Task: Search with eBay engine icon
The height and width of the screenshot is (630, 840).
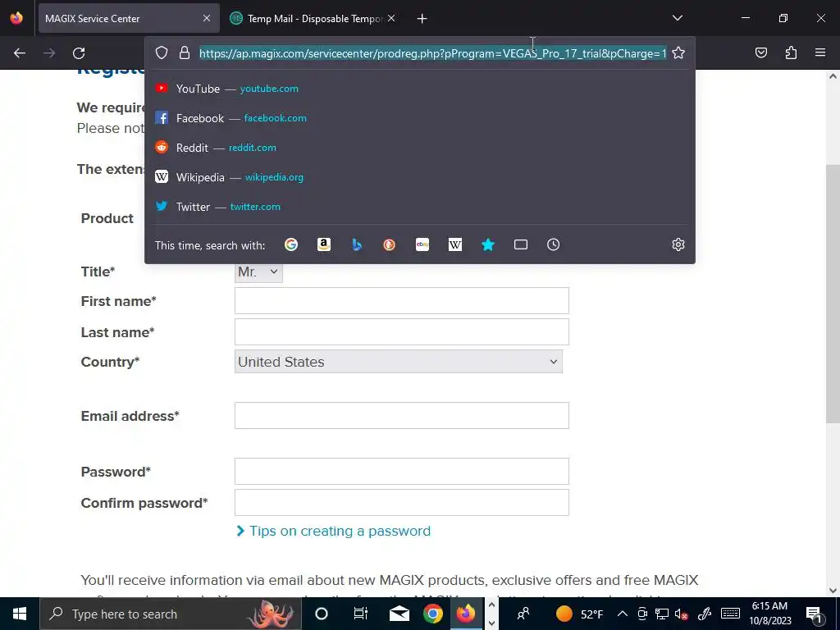Action: (x=422, y=244)
